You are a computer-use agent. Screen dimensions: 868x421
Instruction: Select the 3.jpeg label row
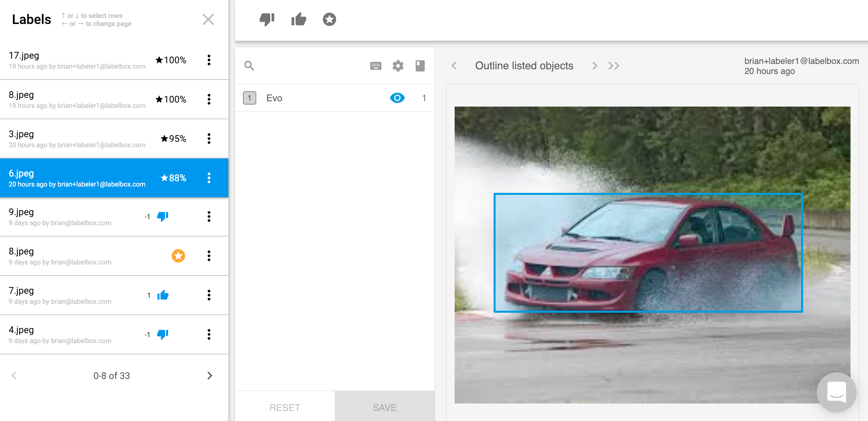click(x=114, y=139)
